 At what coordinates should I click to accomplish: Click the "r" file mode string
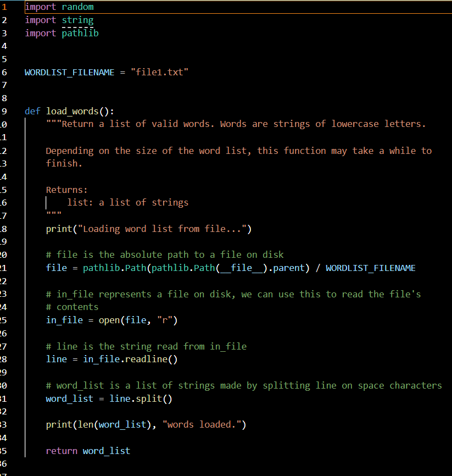(x=165, y=320)
